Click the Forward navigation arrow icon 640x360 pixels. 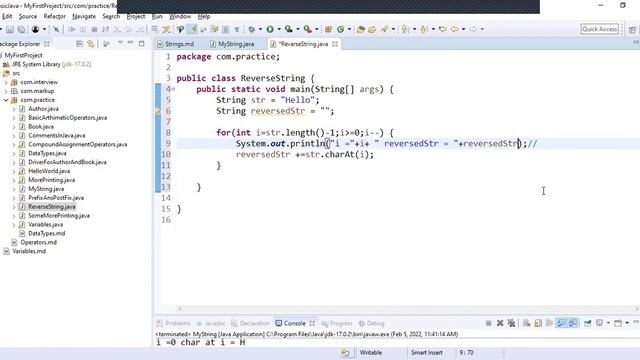click(473, 29)
